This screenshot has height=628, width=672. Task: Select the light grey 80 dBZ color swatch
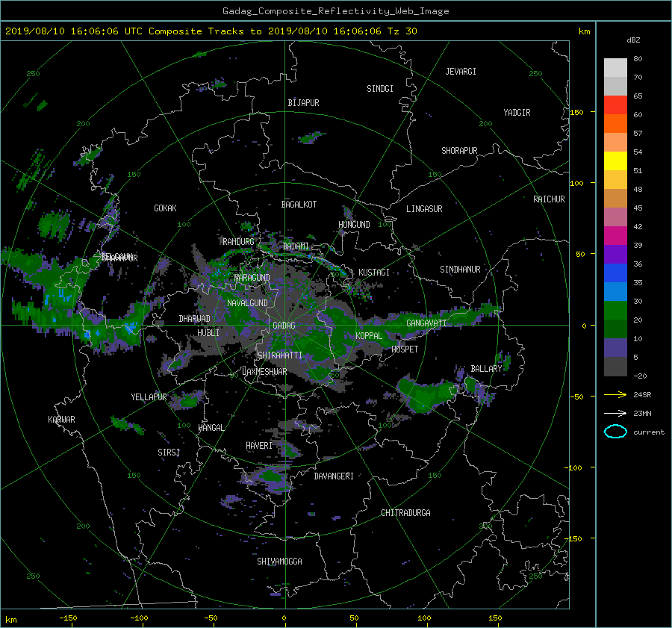click(615, 67)
